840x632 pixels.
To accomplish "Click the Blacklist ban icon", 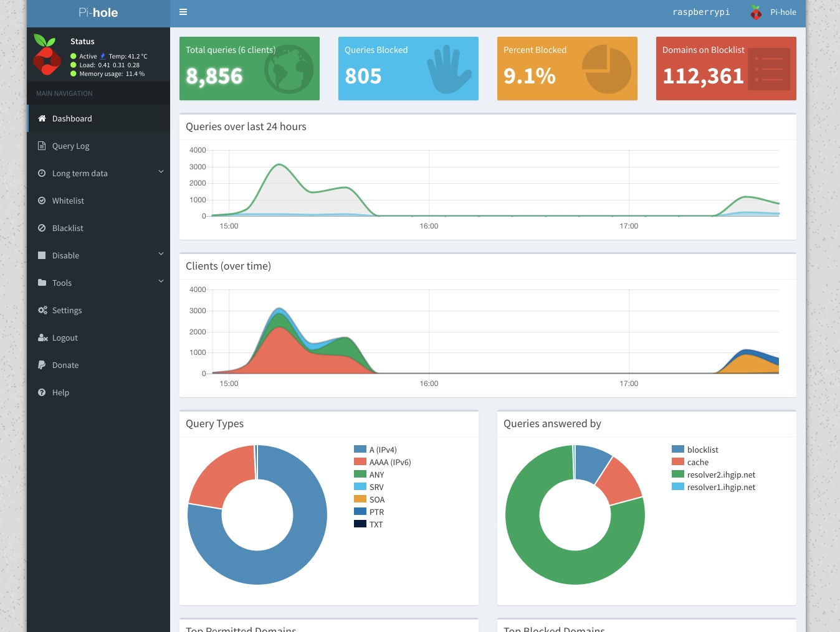I will coord(42,228).
